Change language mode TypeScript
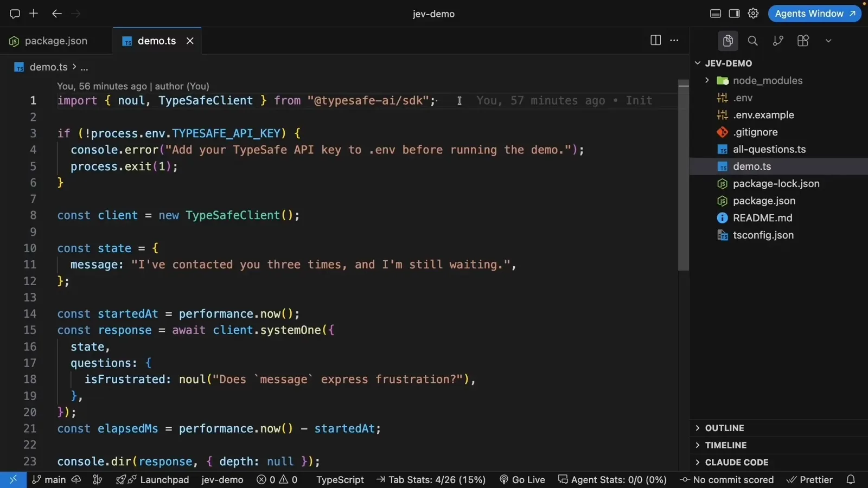The width and height of the screenshot is (868, 488). pos(340,480)
